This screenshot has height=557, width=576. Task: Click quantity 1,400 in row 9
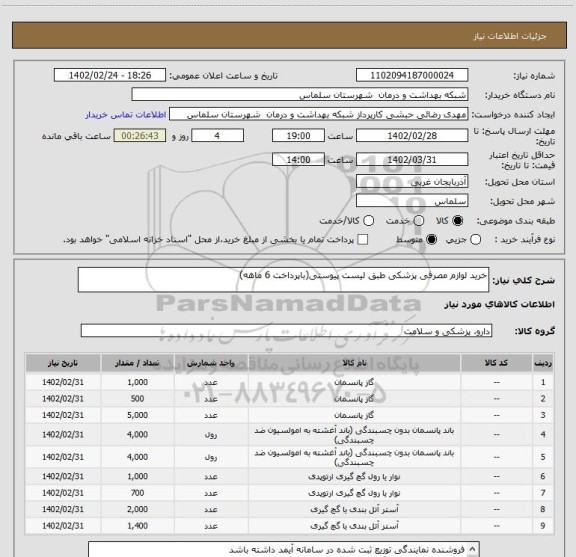(137, 526)
